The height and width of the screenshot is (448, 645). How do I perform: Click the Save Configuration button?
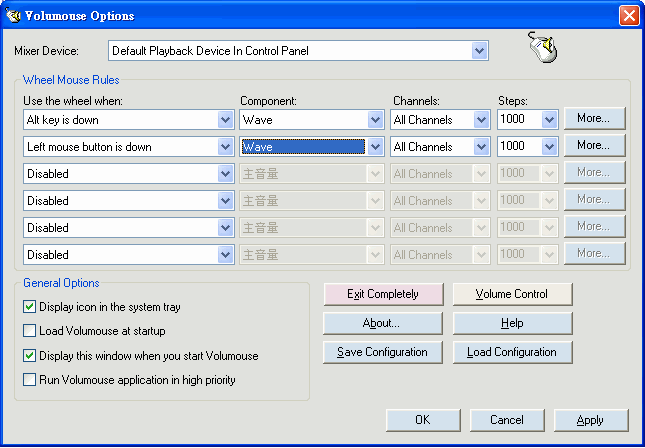pyautogui.click(x=382, y=352)
